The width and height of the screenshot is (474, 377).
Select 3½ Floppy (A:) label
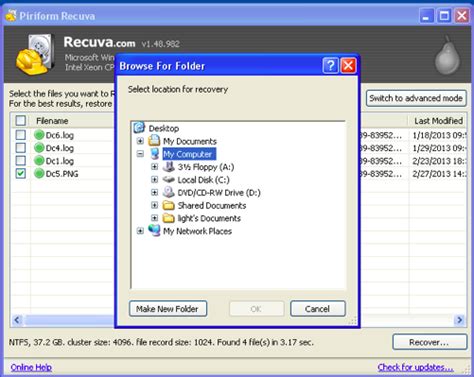(206, 167)
